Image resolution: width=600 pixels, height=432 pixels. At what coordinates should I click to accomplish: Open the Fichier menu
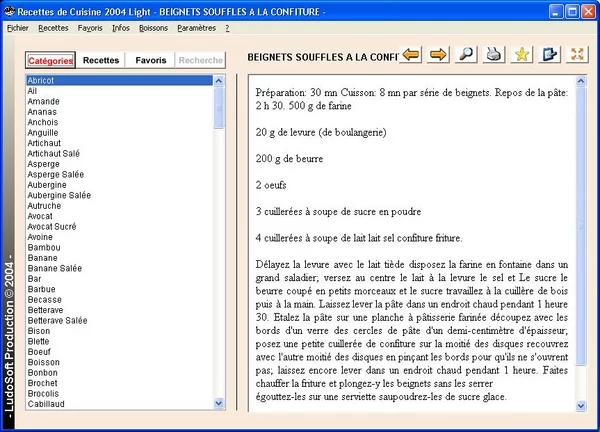pos(18,28)
